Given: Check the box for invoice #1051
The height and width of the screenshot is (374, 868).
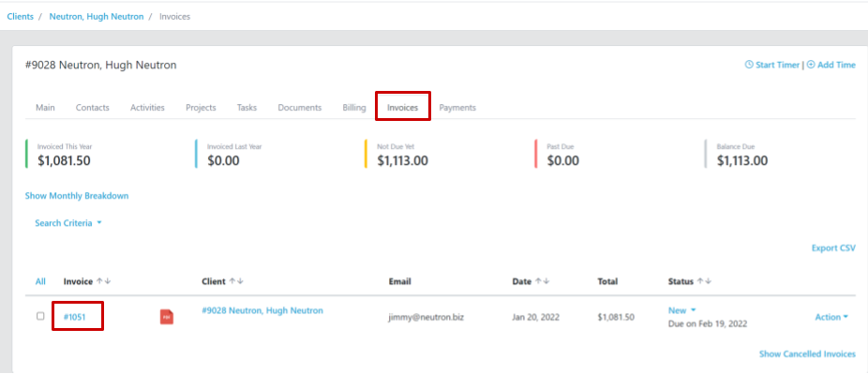Looking at the screenshot, I should pos(40,317).
